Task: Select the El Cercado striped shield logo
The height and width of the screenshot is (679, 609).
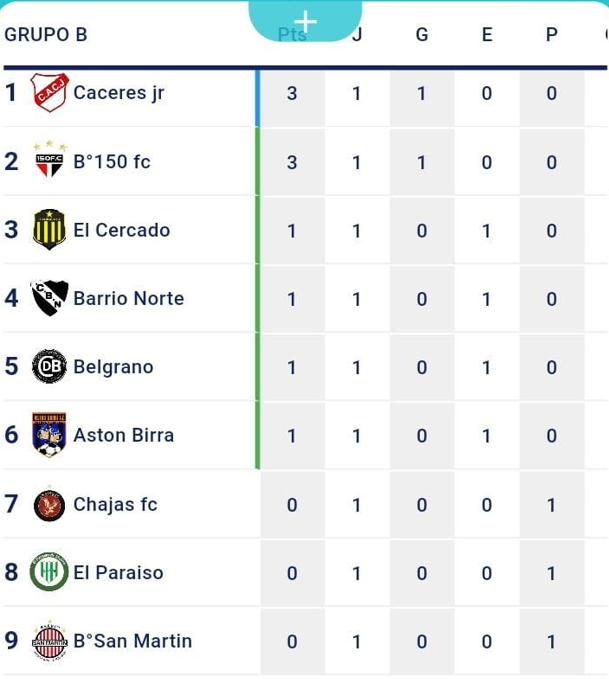Action: click(49, 230)
